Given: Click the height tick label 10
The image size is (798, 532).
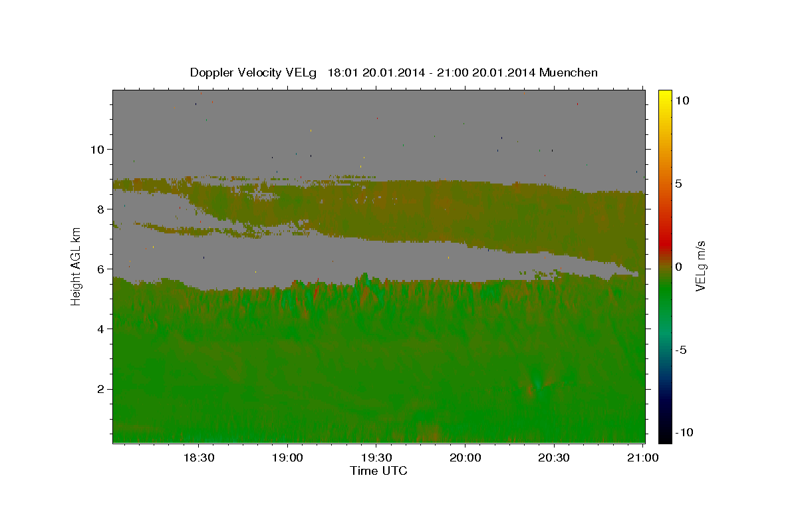Looking at the screenshot, I should [x=98, y=149].
